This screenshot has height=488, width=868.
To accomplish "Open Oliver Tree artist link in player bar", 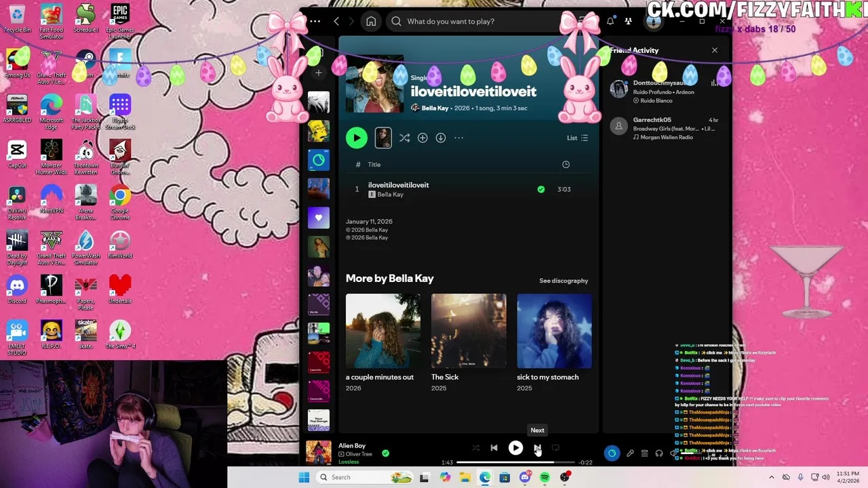I will [359, 454].
